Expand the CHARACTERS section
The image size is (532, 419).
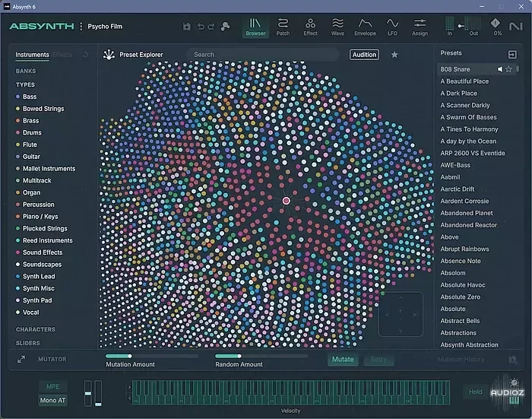coord(35,329)
